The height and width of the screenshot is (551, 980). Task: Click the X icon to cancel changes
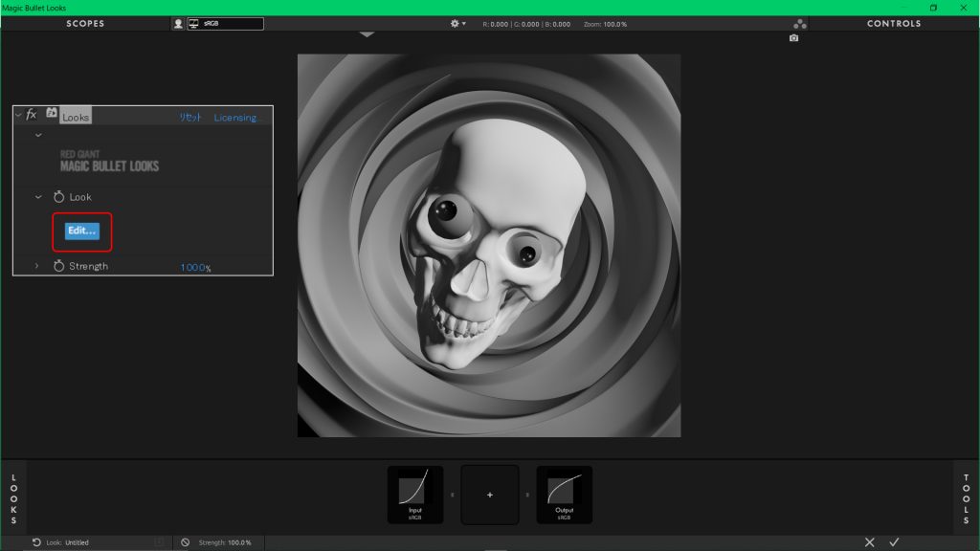[x=869, y=542]
